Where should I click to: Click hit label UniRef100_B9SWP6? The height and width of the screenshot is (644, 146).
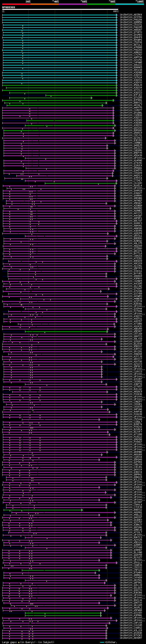pyautogui.click(x=131, y=40)
